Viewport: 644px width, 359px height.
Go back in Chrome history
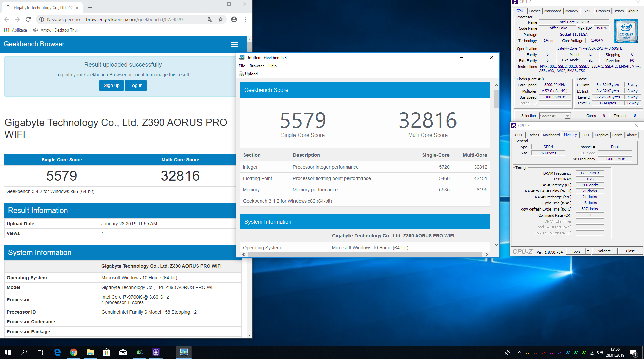(x=7, y=19)
